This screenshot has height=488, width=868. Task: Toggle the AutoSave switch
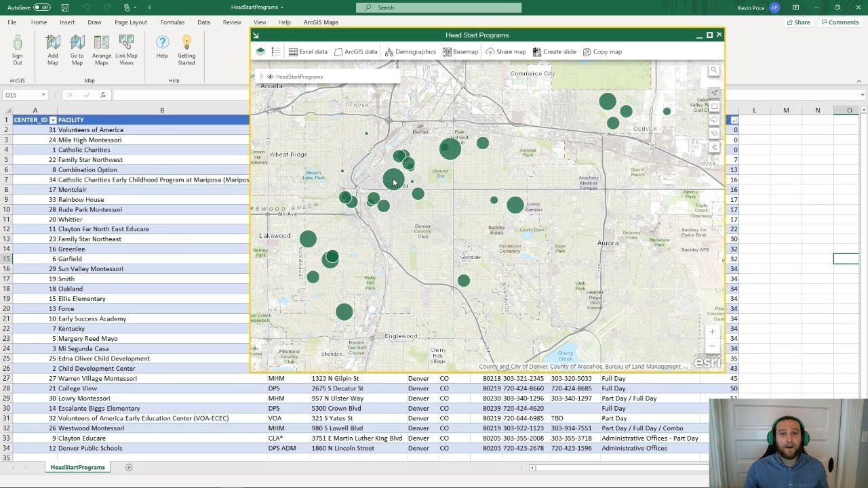(x=42, y=7)
